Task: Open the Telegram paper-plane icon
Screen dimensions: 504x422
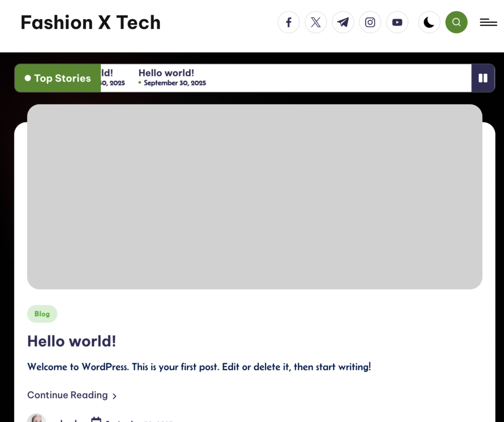Action: [343, 22]
